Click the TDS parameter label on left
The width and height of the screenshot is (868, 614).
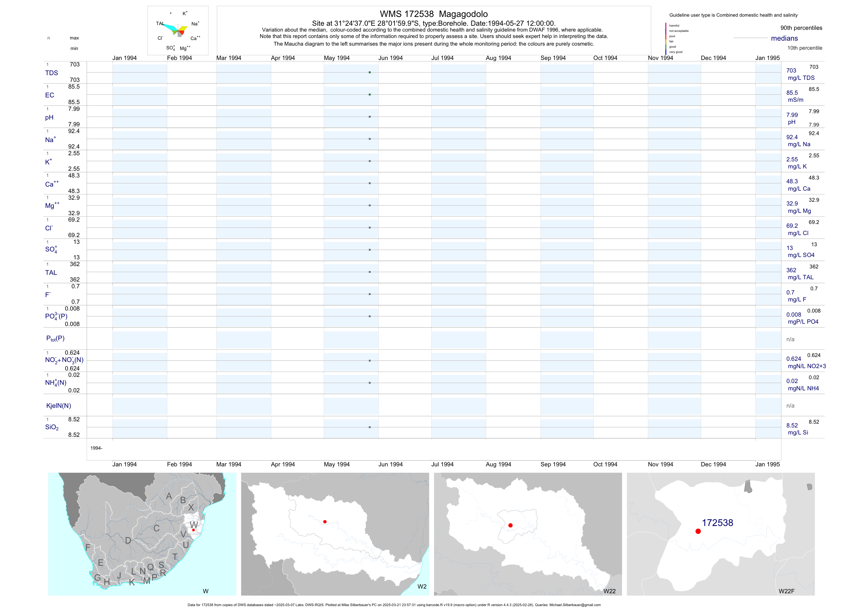[x=51, y=73]
